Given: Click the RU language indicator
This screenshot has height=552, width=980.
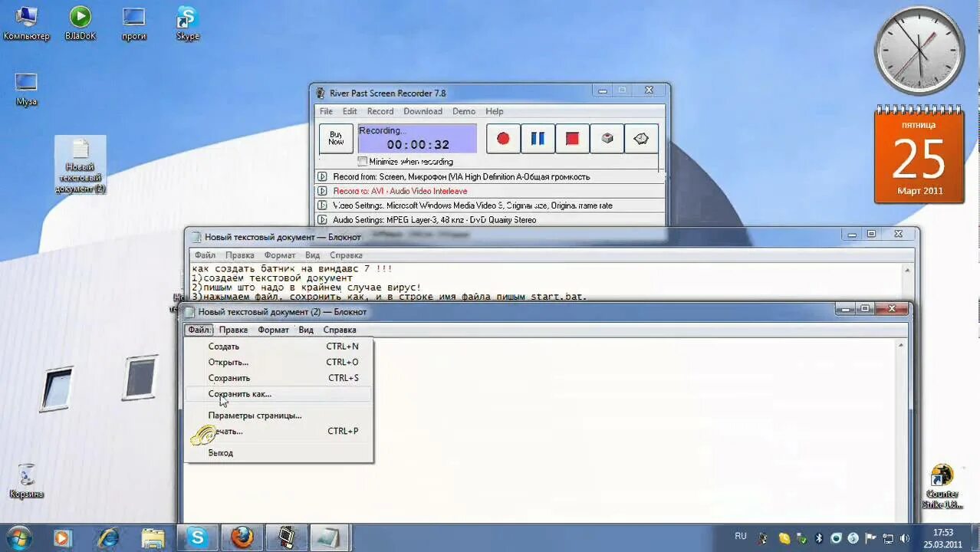Looking at the screenshot, I should [x=741, y=537].
